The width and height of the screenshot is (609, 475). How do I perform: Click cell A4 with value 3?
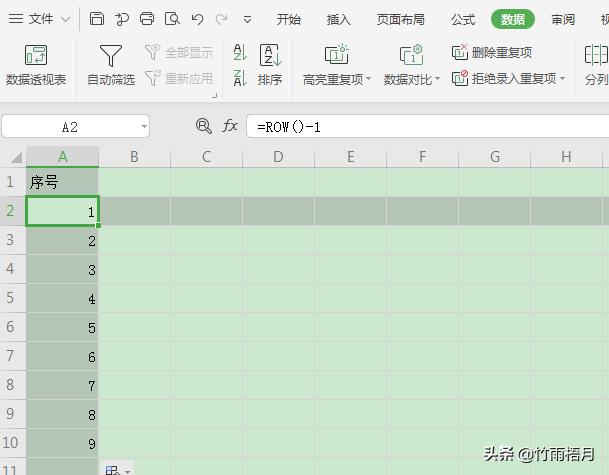click(x=63, y=269)
